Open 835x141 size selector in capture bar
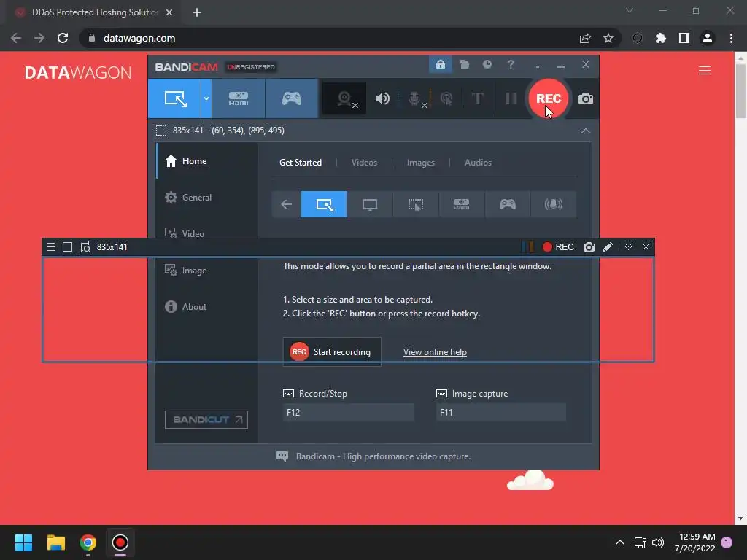Image resolution: width=747 pixels, height=560 pixels. click(x=112, y=246)
